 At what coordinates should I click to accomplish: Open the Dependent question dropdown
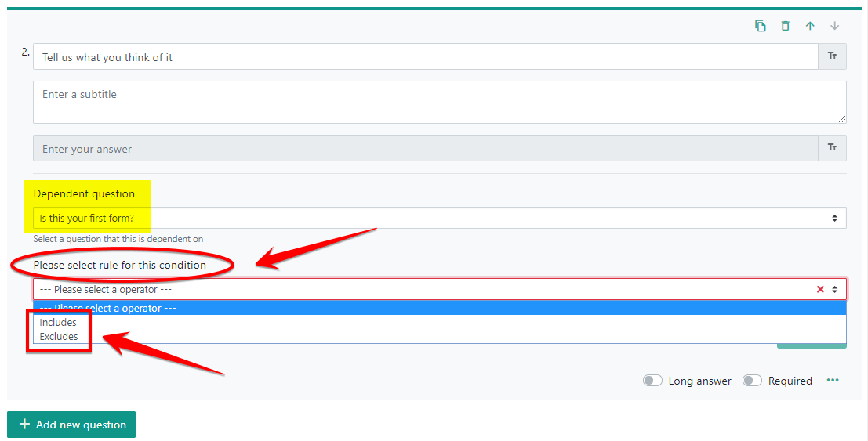coord(440,218)
